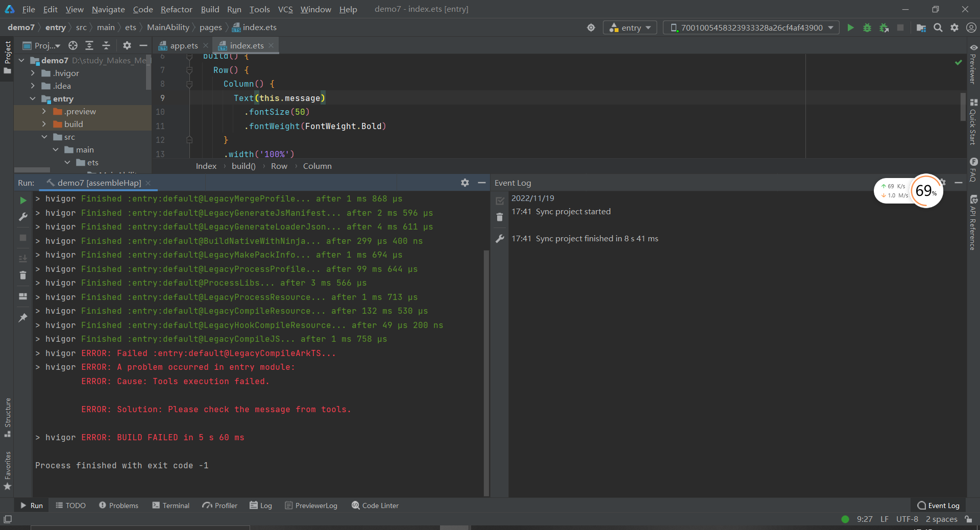Open Project Structure icon in the toolbar
This screenshot has width=980, height=530.
pyautogui.click(x=921, y=28)
